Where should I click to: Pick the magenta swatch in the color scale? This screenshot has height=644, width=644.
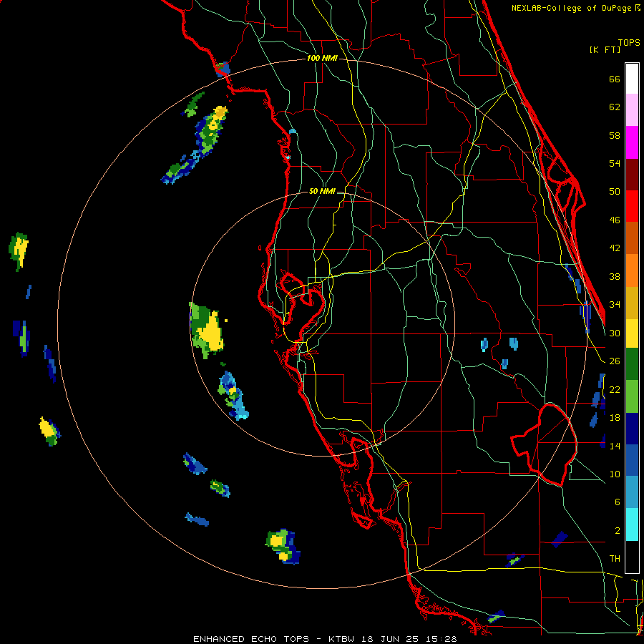(x=632, y=142)
